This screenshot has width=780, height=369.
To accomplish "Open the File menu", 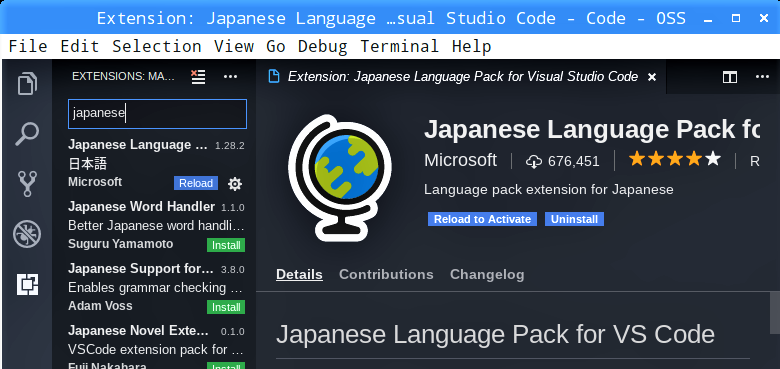I will 28,46.
